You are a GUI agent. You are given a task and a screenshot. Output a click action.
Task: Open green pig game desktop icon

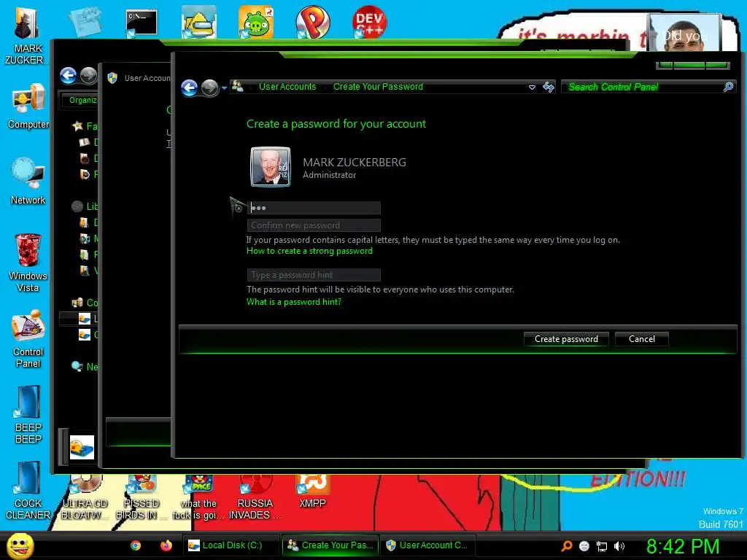[256, 22]
